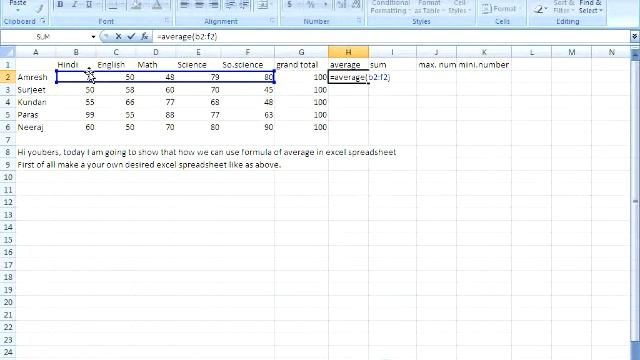Open Sort & Filter dropdown
The image size is (640, 360).
point(563,7)
